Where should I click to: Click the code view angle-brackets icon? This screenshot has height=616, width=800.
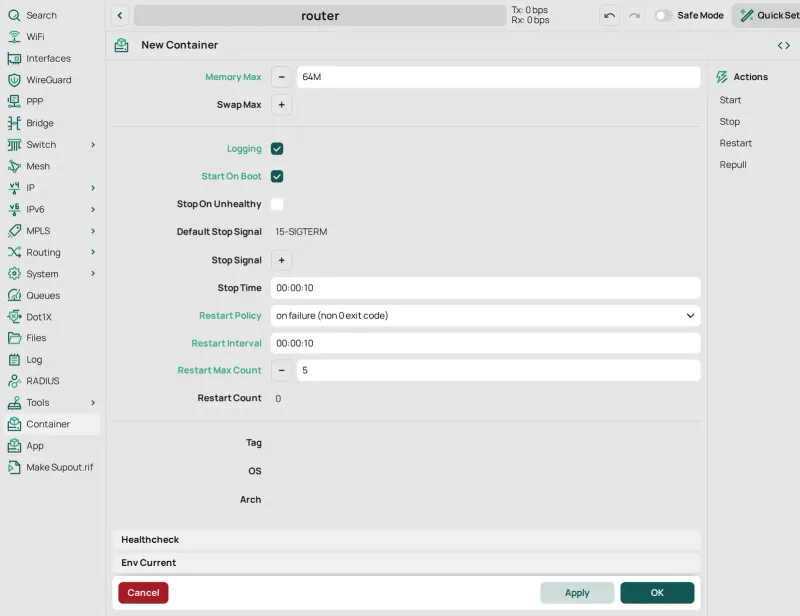(x=784, y=45)
